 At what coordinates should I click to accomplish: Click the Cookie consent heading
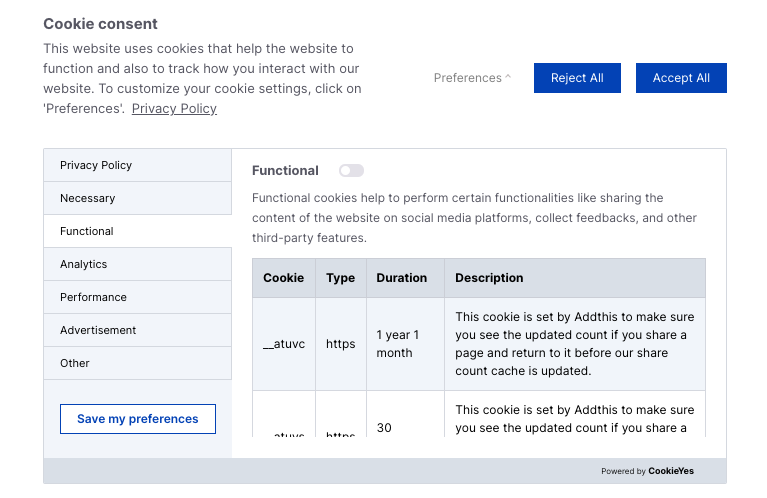tap(100, 24)
